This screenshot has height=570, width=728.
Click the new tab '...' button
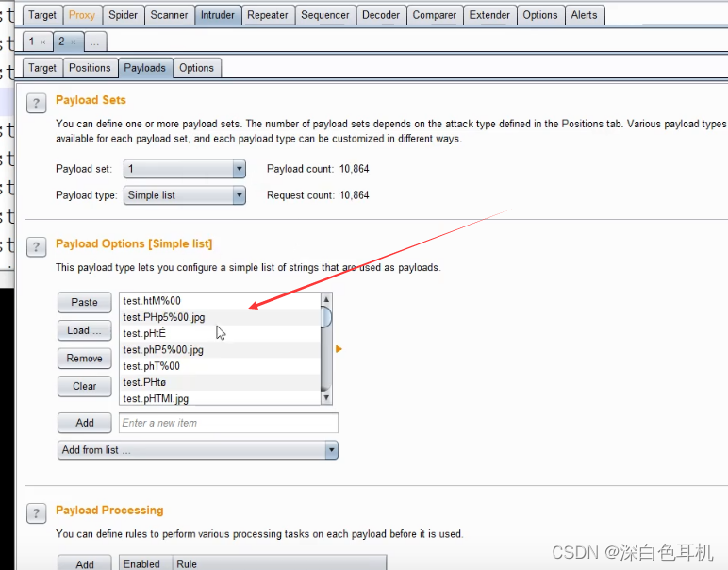point(94,42)
